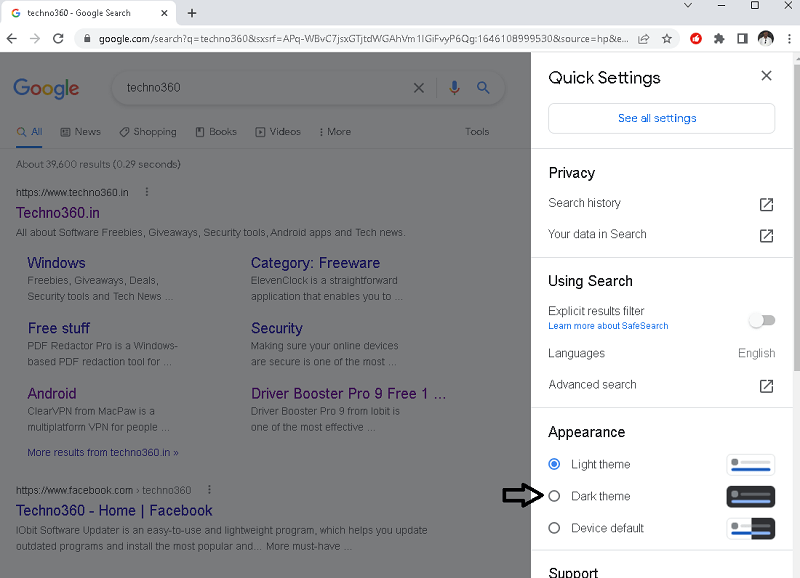Open Chrome three-dot menu
The image size is (800, 578).
[x=787, y=38]
